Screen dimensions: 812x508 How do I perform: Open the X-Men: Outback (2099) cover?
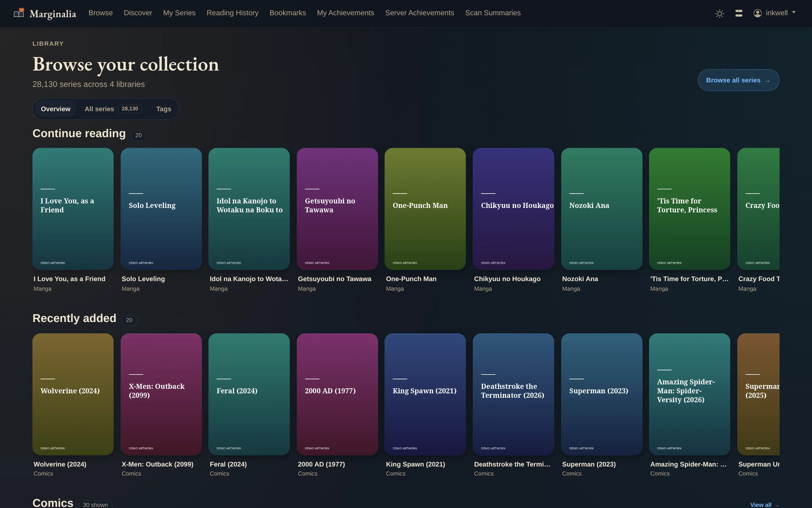(x=161, y=394)
